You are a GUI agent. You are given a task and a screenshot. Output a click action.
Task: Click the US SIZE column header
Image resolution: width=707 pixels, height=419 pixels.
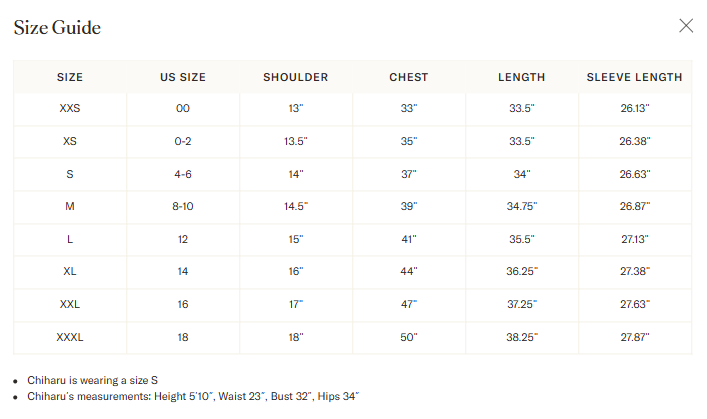tap(183, 78)
